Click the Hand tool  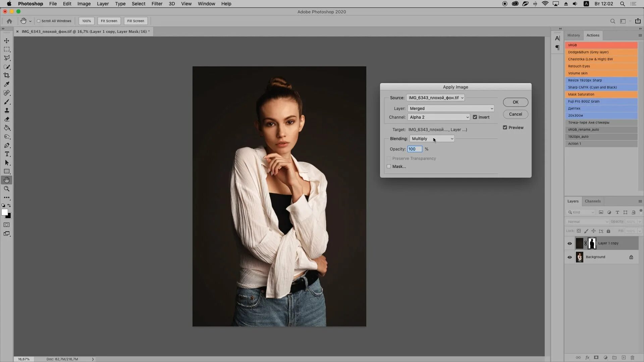click(x=7, y=179)
